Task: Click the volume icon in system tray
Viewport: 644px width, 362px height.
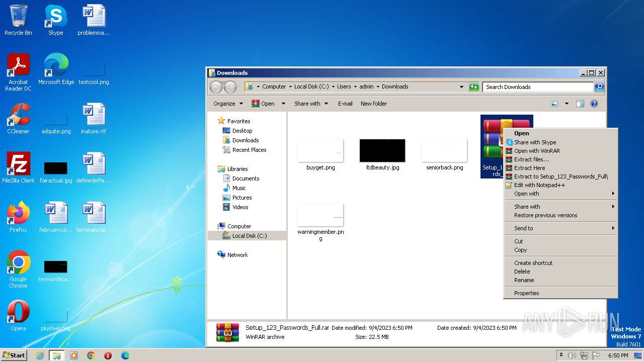Action: pyautogui.click(x=572, y=355)
